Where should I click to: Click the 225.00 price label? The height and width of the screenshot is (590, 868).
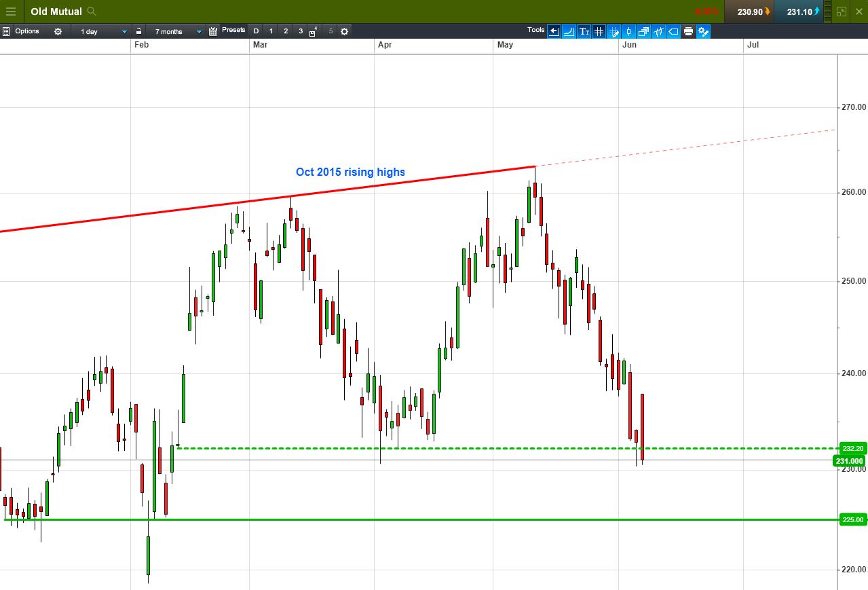click(853, 519)
